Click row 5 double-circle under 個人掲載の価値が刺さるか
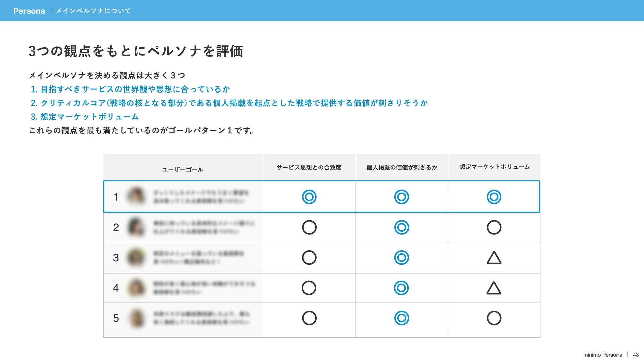Screen dimensions: 644x362 point(401,318)
